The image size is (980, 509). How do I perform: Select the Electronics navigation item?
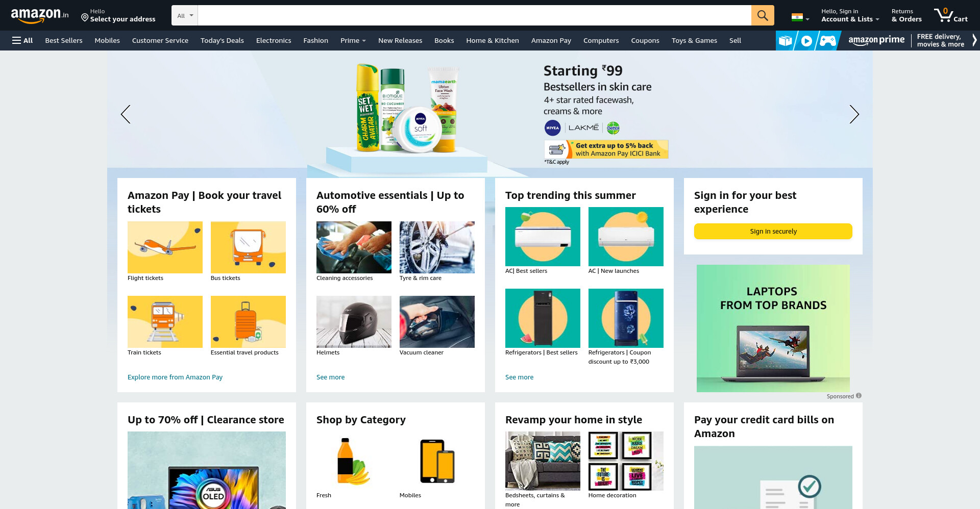[x=274, y=40]
